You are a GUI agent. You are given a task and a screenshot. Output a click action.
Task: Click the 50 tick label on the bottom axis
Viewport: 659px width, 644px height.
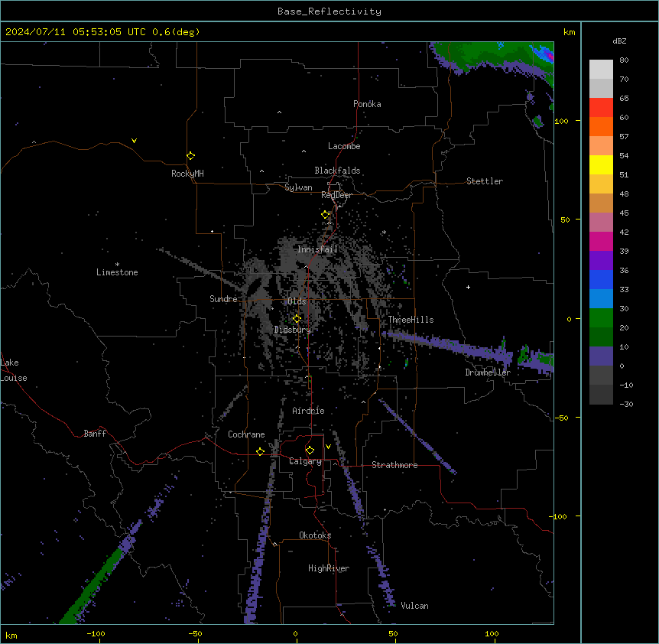point(393,633)
